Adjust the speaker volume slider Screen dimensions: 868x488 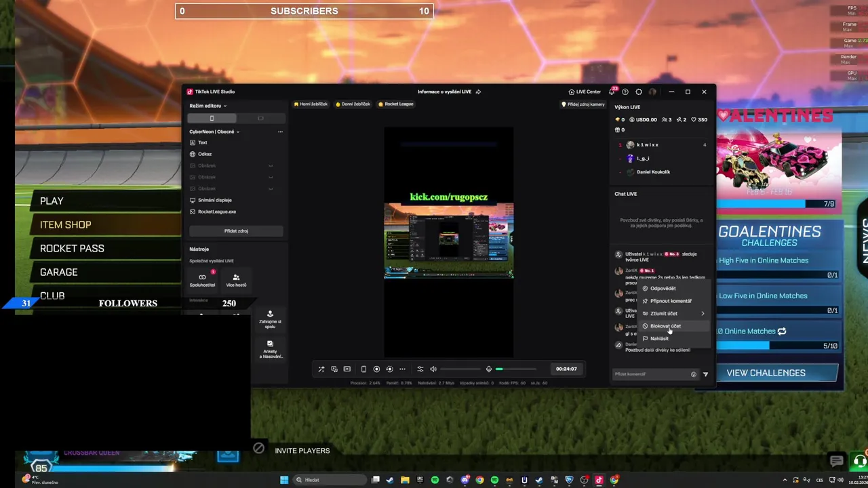[x=460, y=369]
